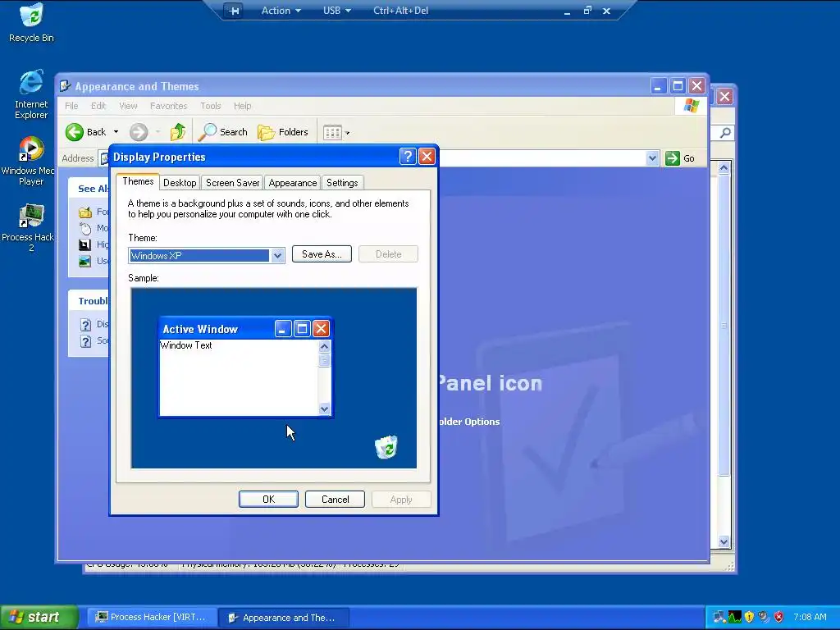
Task: Click Appearance and Themes taskbar button
Action: [x=284, y=617]
